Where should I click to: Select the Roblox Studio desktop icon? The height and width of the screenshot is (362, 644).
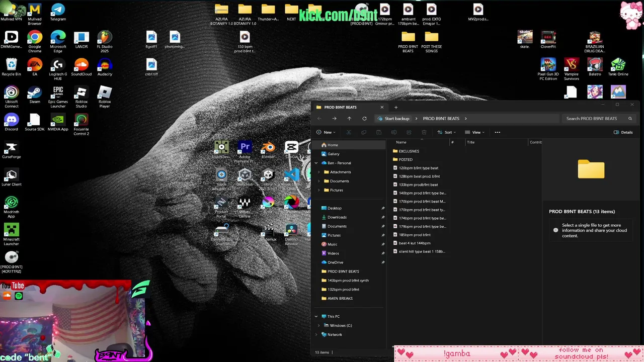point(81,97)
